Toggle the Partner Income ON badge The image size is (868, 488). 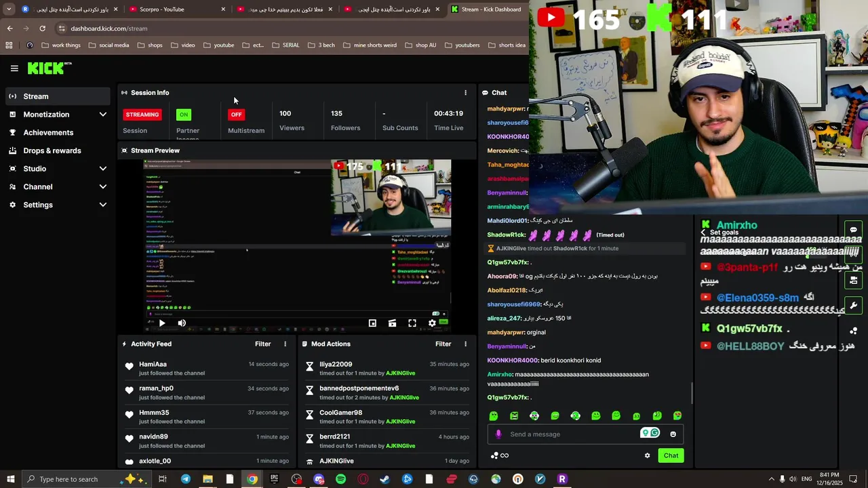pos(184,115)
